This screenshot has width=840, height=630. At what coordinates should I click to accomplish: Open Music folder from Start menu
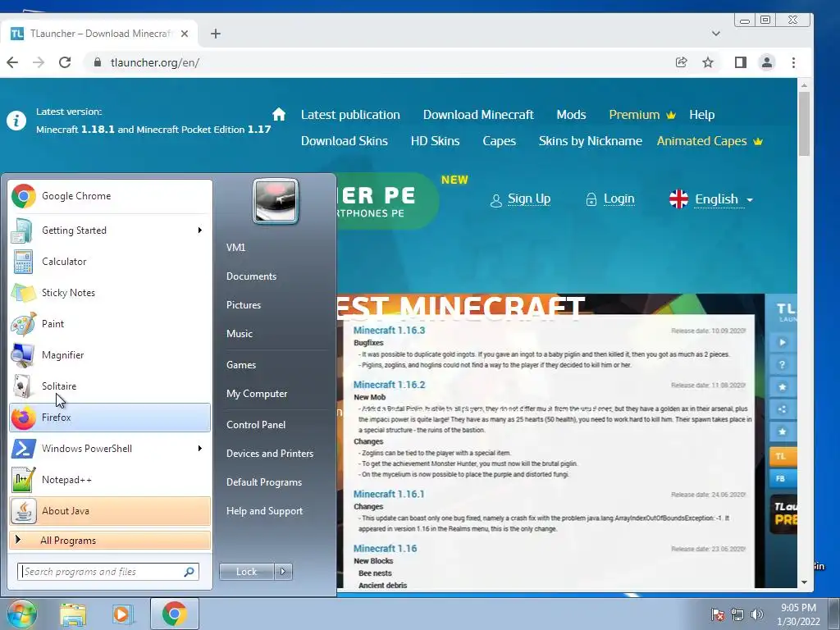(240, 334)
